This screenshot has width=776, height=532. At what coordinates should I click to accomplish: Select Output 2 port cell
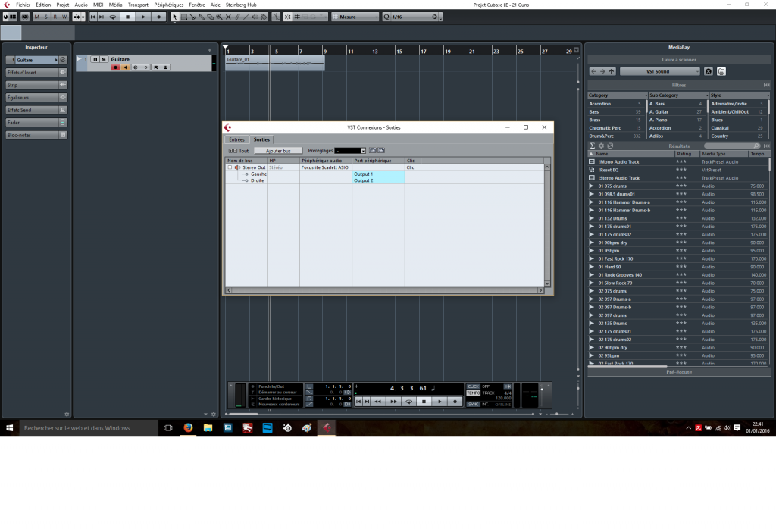coord(378,180)
